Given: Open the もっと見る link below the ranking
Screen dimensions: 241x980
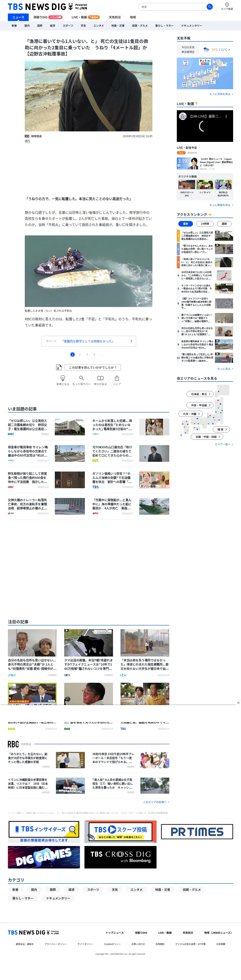Looking at the screenshot, I should [225, 369].
